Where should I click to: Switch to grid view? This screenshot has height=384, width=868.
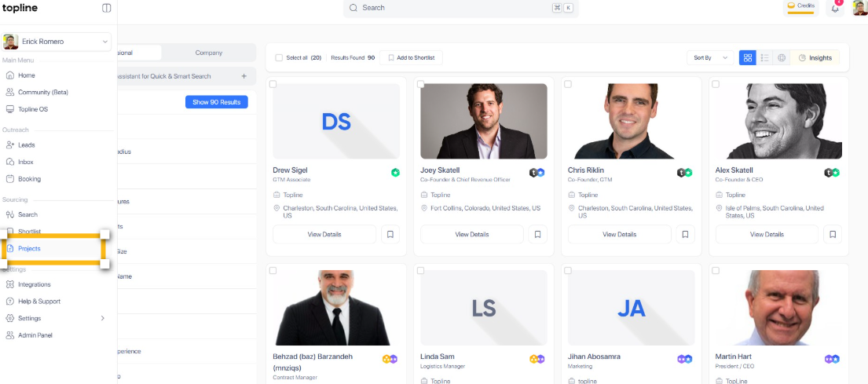point(747,57)
